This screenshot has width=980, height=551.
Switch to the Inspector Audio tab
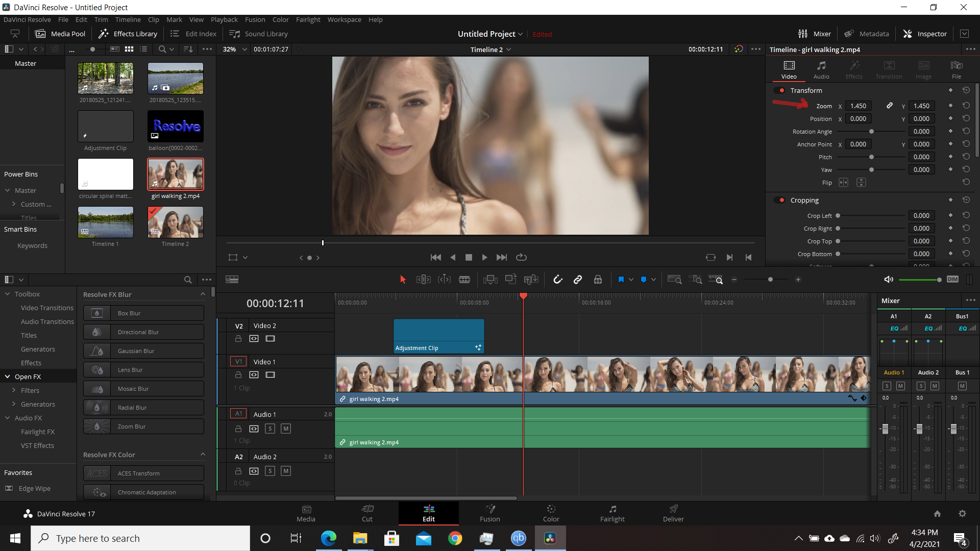(x=821, y=69)
